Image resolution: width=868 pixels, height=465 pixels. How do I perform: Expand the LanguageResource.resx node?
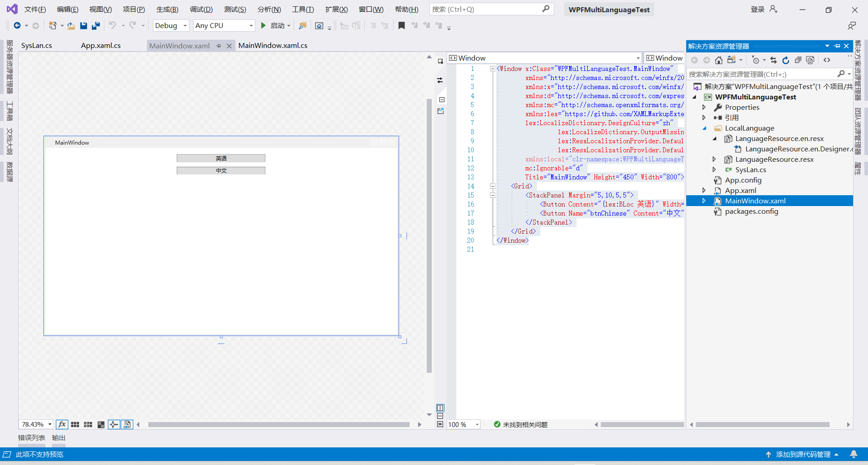tap(714, 159)
